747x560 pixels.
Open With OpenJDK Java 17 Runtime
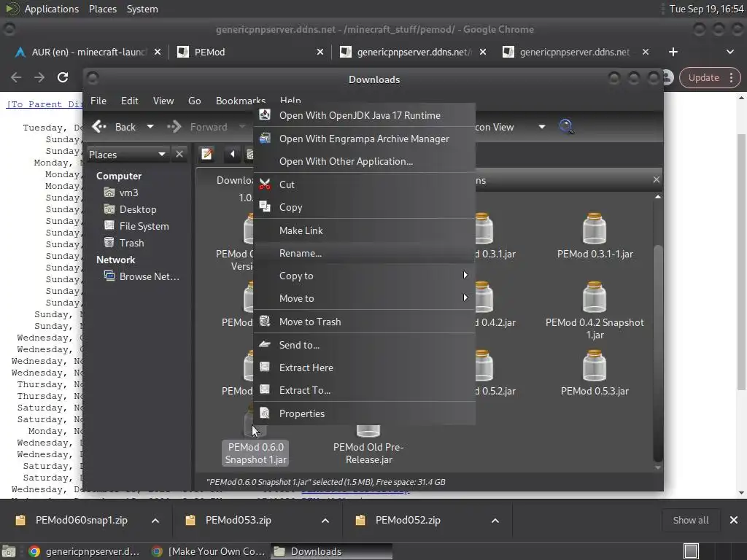365,115
